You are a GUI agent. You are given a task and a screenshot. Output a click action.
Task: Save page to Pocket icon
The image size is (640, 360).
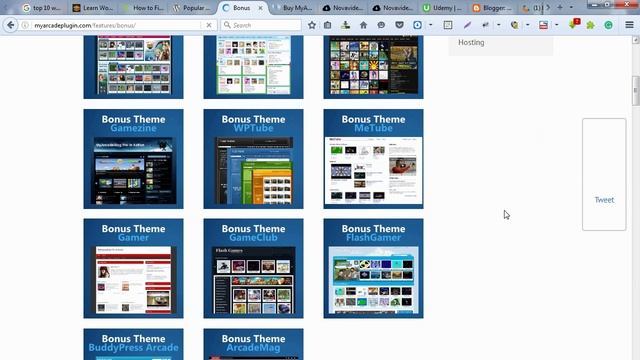(x=399, y=25)
